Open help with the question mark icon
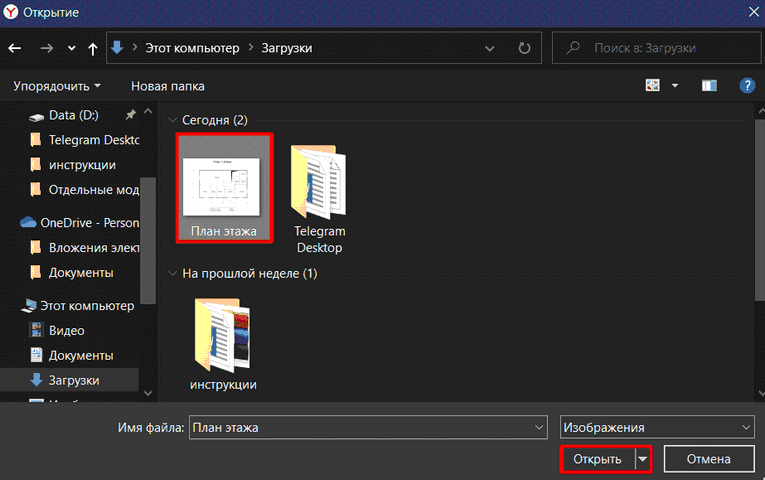Viewport: 765px width, 480px height. tap(747, 86)
